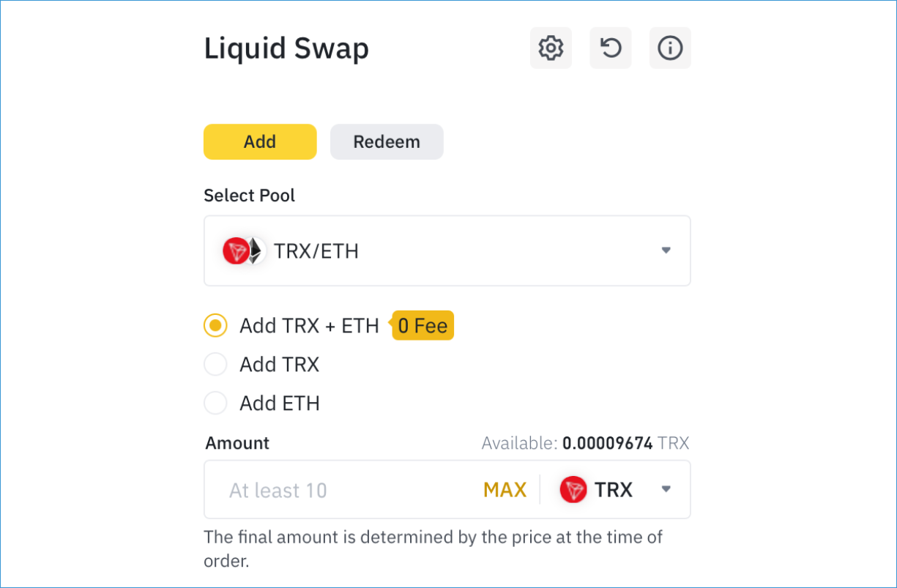Focus the 'At least 10' amount field
The height and width of the screenshot is (588, 897).
tap(344, 490)
